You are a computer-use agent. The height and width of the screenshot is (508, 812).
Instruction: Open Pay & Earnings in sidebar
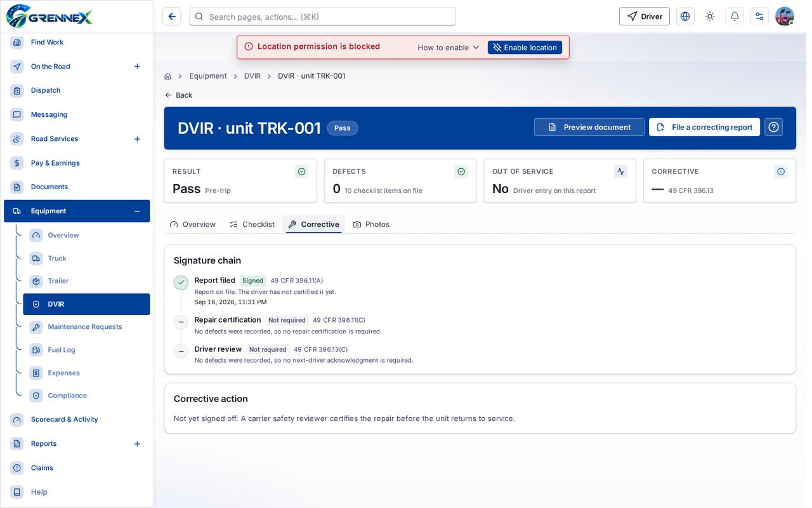(77, 163)
